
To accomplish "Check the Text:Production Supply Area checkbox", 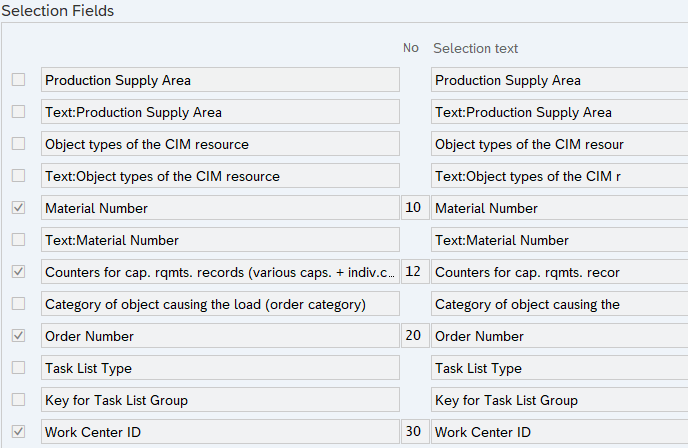I will click(x=18, y=112).
